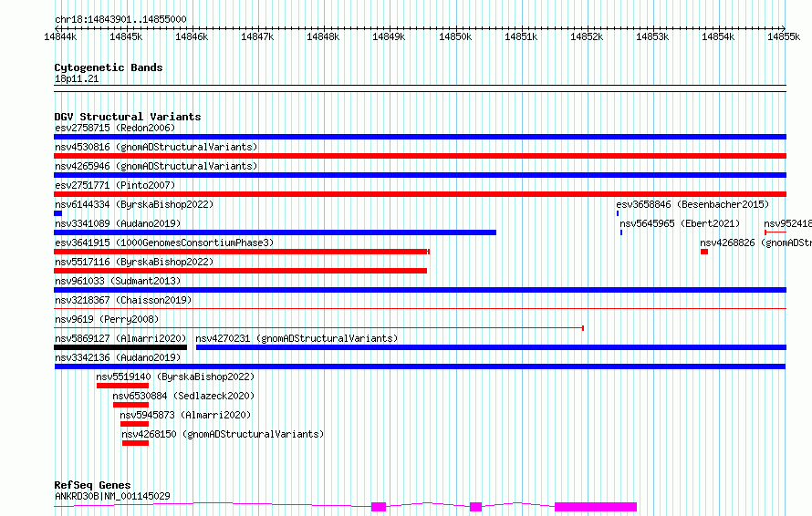812x516 pixels.
Task: Click nsv9619 (Perry2008) label
Action: click(107, 319)
